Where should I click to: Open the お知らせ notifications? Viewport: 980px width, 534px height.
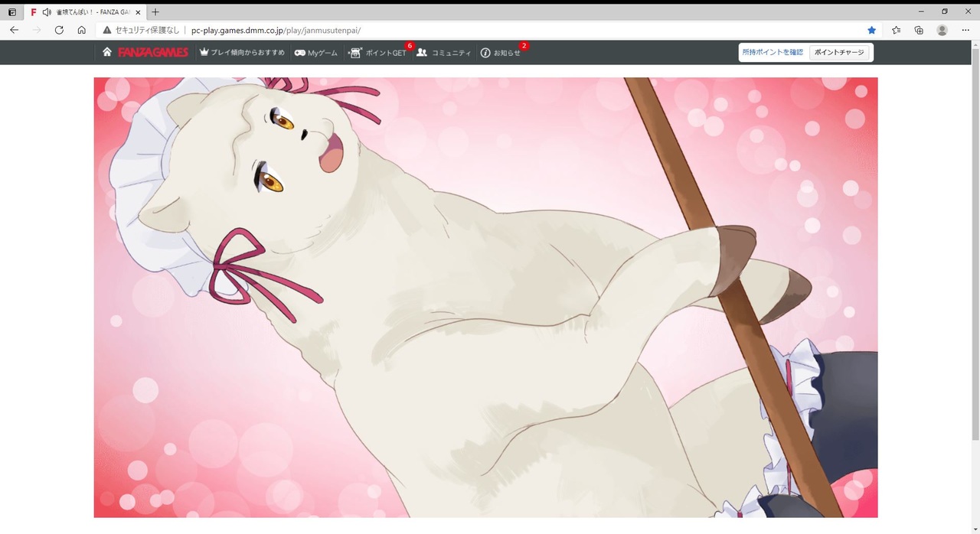(501, 52)
